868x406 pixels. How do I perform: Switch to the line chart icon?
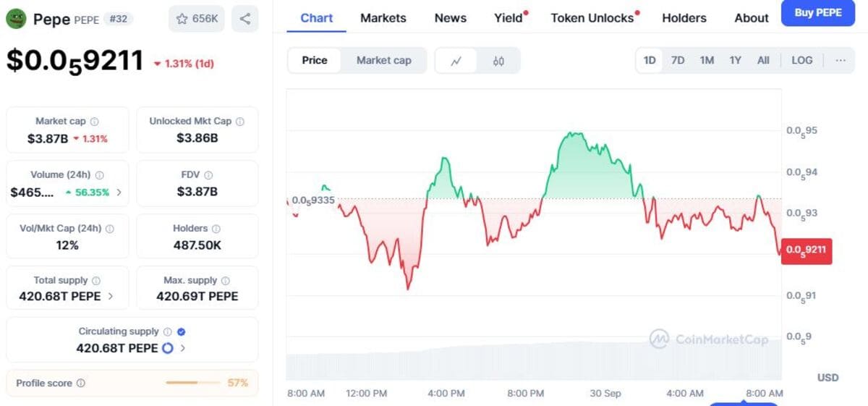click(x=456, y=61)
